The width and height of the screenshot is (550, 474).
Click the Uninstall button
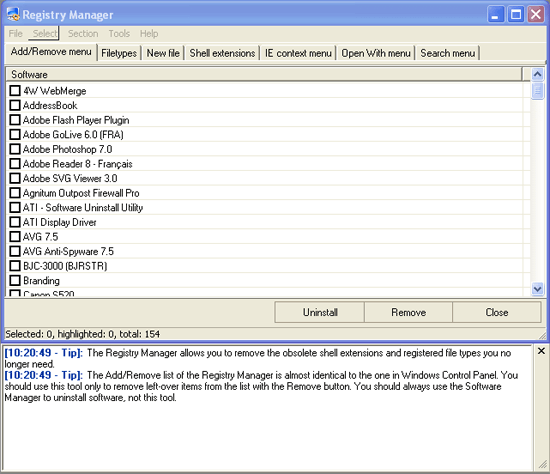click(x=320, y=312)
